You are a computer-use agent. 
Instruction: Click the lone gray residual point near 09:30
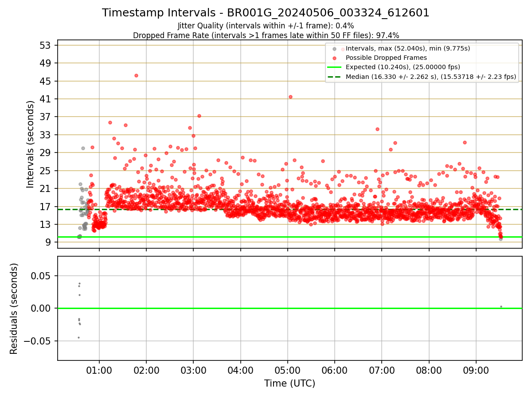coord(501,306)
